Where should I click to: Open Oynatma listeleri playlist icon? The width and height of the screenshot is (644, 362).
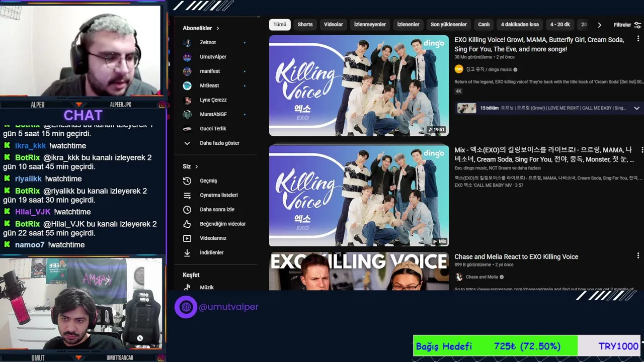pos(187,195)
